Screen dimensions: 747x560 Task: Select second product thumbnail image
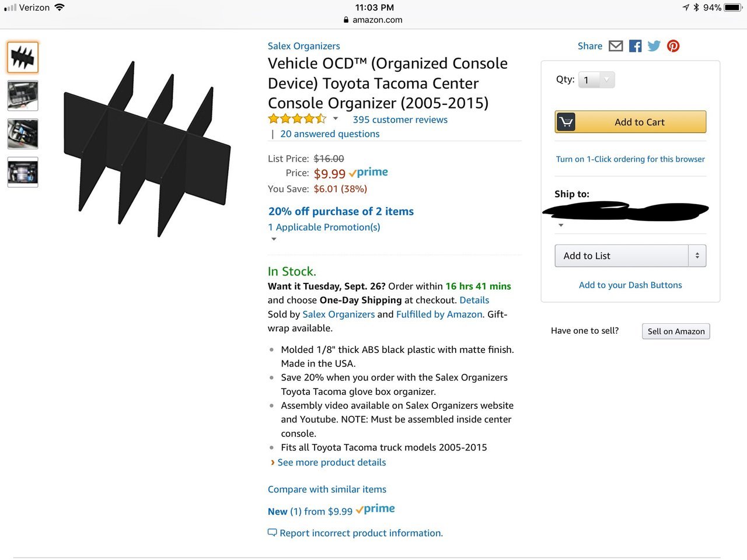(x=23, y=96)
